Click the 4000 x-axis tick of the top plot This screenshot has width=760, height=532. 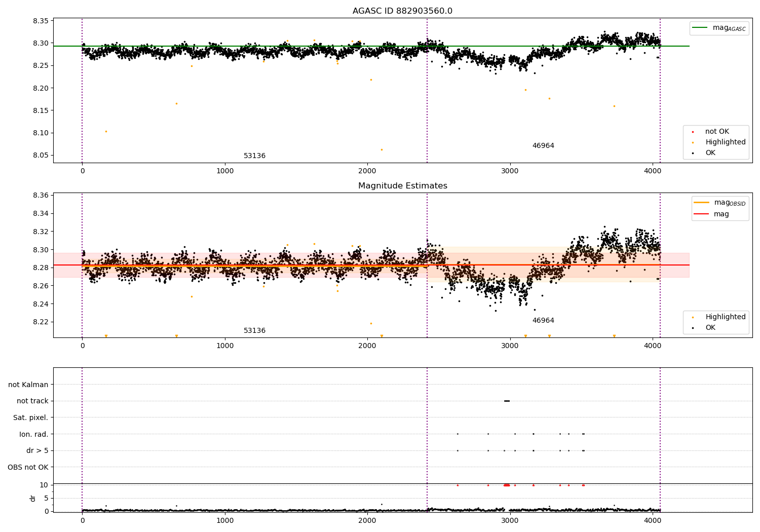click(x=653, y=171)
